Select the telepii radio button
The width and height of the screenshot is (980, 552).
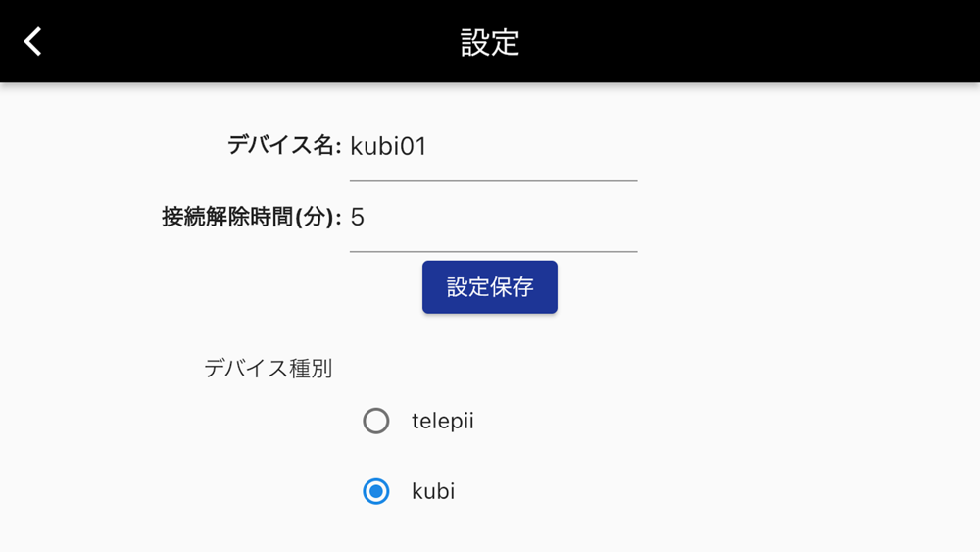pos(376,422)
